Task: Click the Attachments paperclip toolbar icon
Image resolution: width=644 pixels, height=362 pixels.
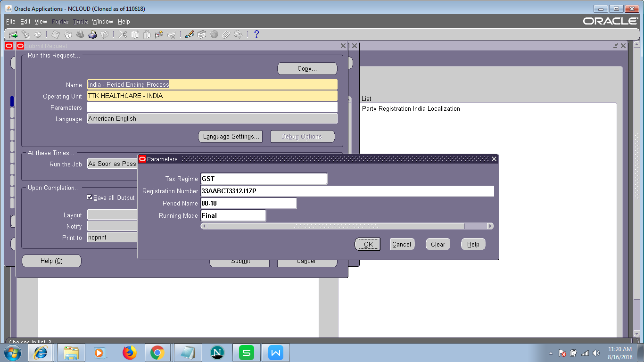Action: 226,34
